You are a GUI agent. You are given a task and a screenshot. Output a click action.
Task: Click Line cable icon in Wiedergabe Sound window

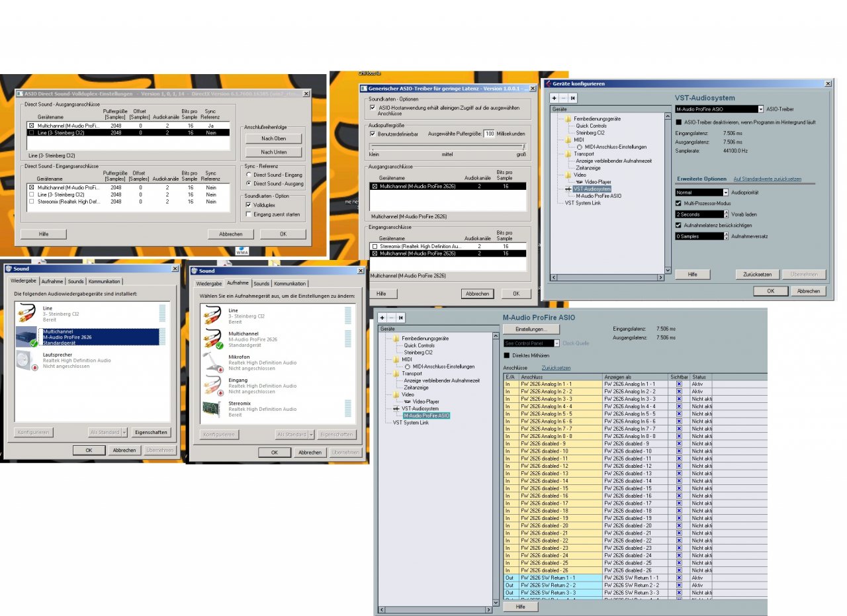tap(27, 314)
